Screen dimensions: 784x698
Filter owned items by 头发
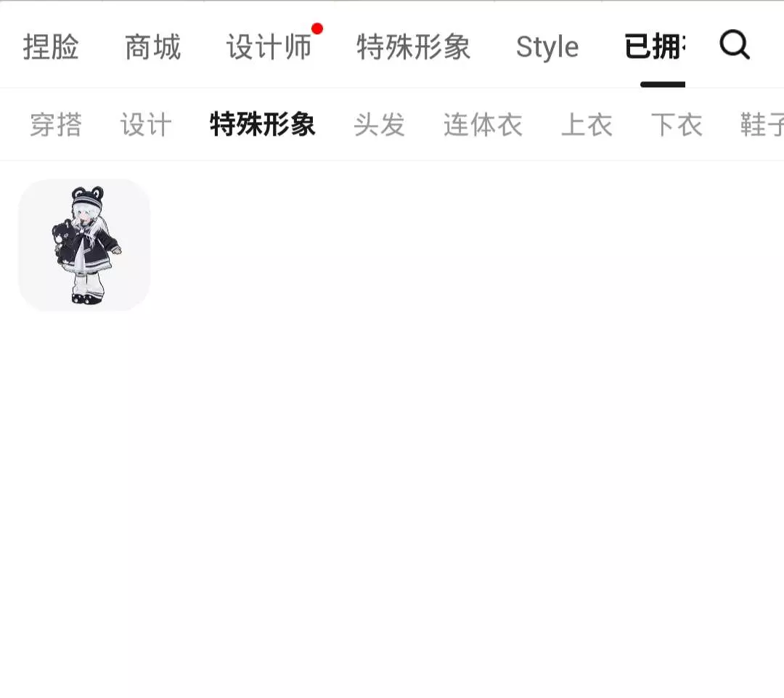pos(379,125)
